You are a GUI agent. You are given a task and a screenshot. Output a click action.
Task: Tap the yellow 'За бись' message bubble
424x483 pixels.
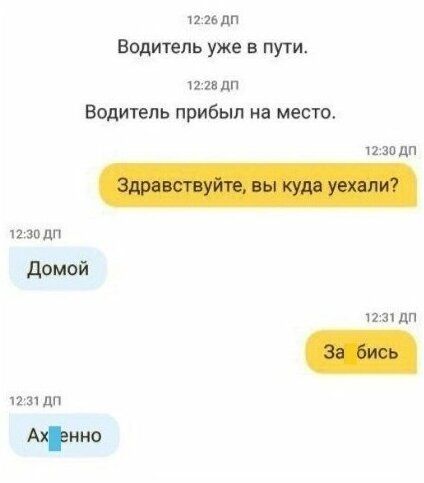click(x=361, y=352)
